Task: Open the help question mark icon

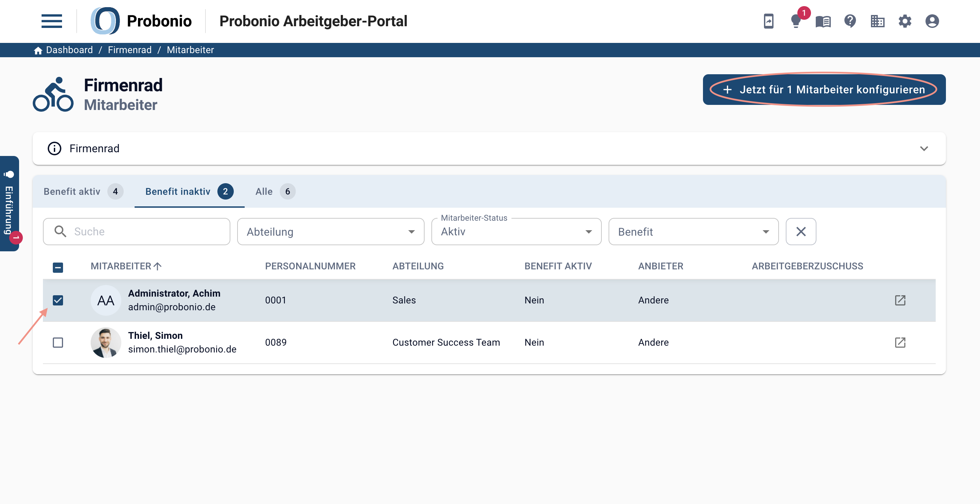Action: coord(850,21)
